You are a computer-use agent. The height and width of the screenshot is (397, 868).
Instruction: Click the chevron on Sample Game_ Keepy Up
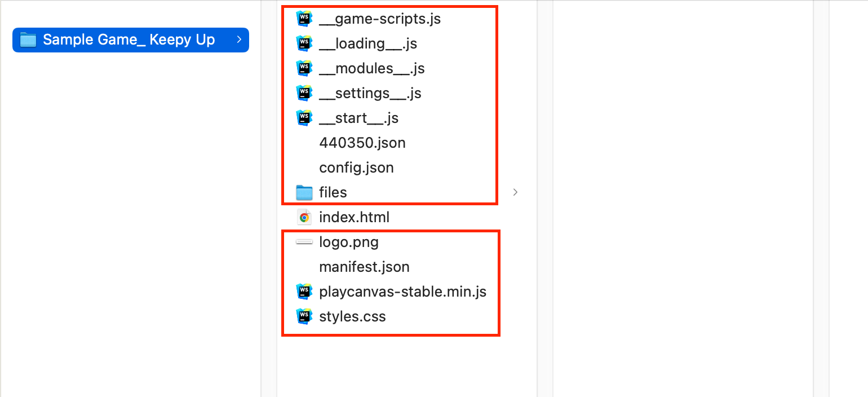[239, 39]
